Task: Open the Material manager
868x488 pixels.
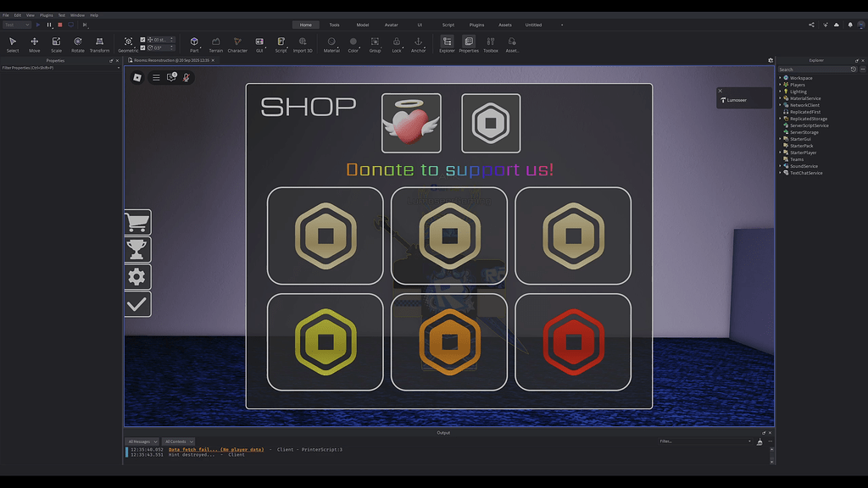Action: 332,42
